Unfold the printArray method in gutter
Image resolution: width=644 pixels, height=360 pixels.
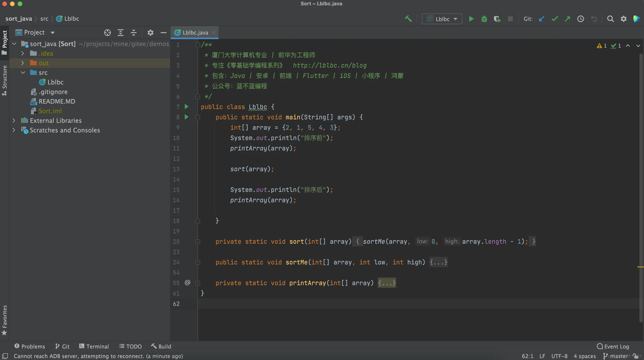197,283
